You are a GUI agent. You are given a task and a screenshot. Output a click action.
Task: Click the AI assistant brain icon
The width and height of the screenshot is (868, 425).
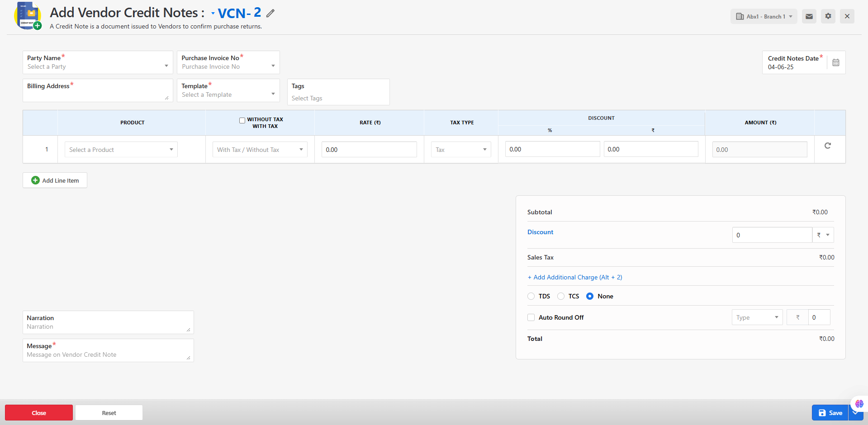pyautogui.click(x=859, y=404)
